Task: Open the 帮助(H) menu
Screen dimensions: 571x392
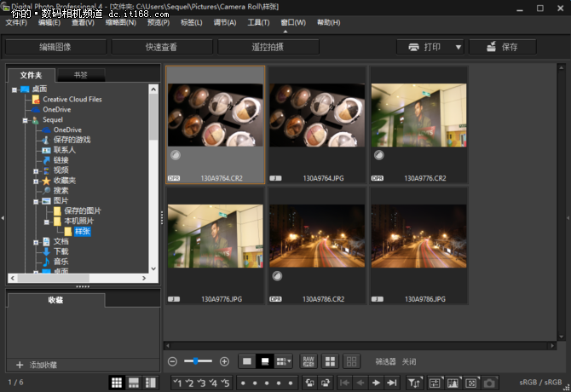Action: click(328, 22)
